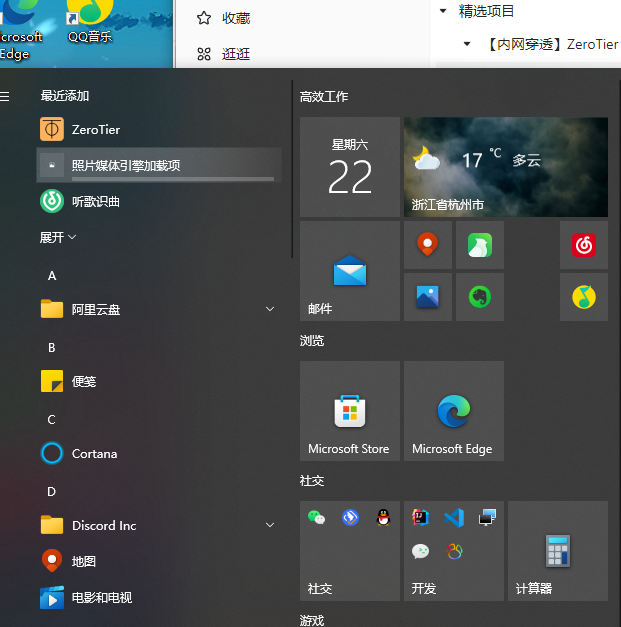Open the Microsoft Edge tile
This screenshot has width=621, height=627.
click(454, 411)
